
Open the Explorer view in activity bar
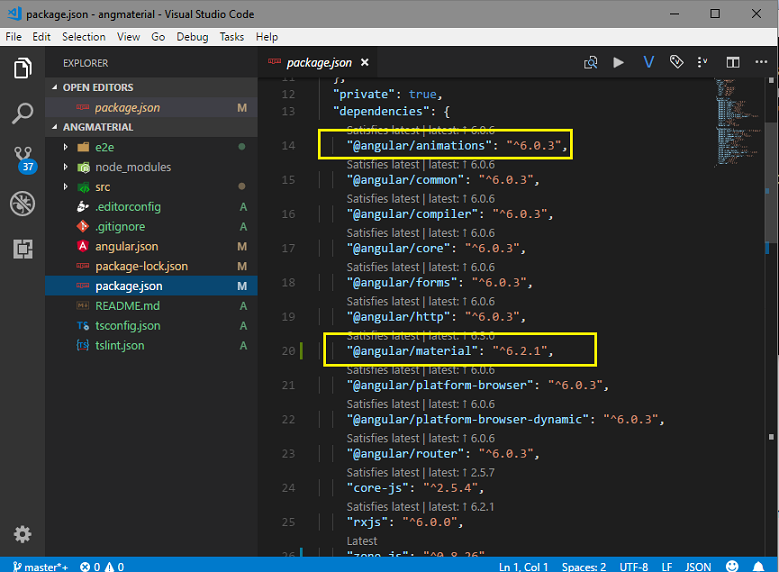click(22, 68)
